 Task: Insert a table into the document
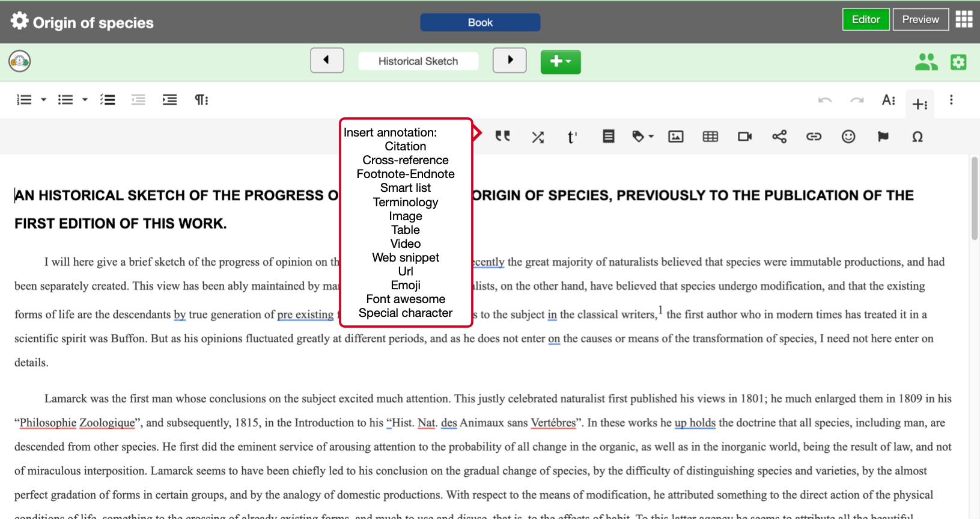coord(710,137)
